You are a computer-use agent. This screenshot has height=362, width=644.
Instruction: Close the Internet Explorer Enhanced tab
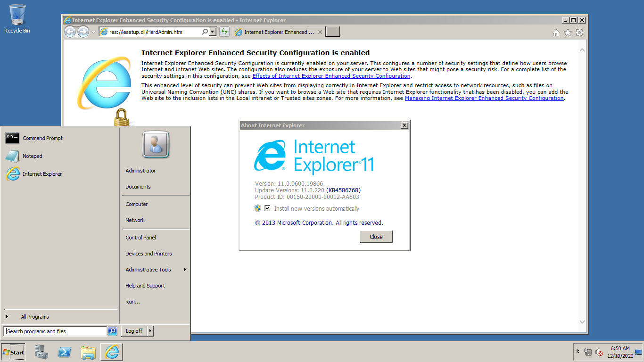click(x=320, y=32)
